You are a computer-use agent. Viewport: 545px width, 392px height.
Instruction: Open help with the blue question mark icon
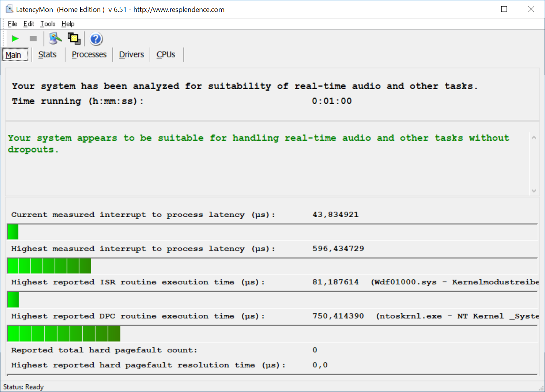coord(96,39)
